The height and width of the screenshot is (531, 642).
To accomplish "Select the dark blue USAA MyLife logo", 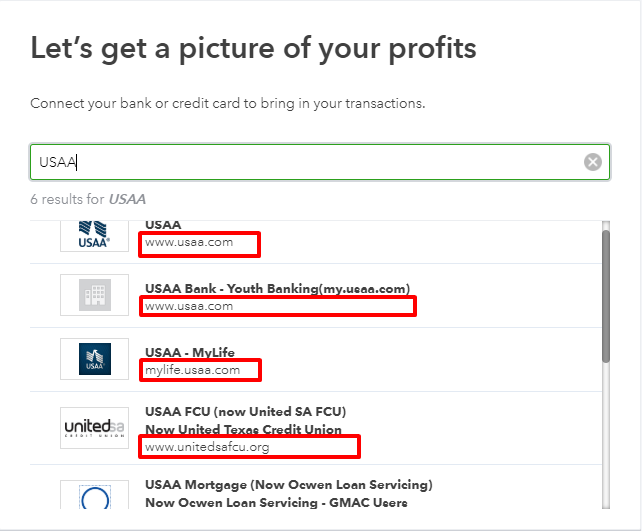I will pos(95,359).
